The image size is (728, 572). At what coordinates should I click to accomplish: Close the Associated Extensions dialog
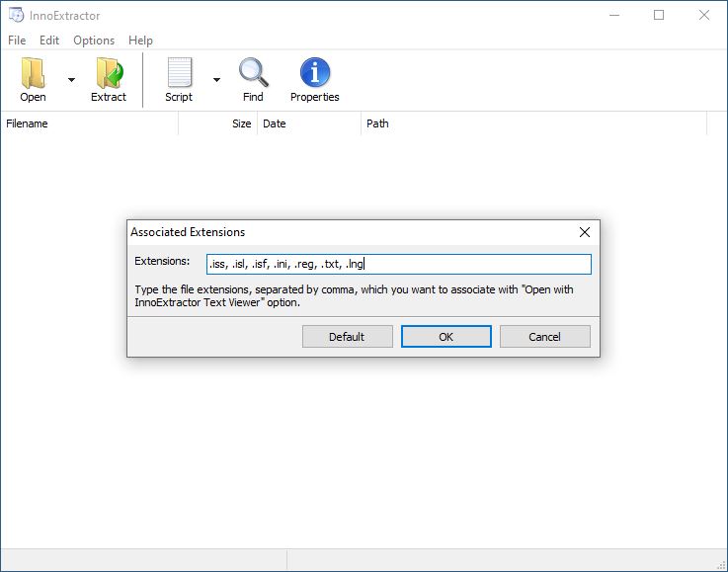(x=585, y=232)
